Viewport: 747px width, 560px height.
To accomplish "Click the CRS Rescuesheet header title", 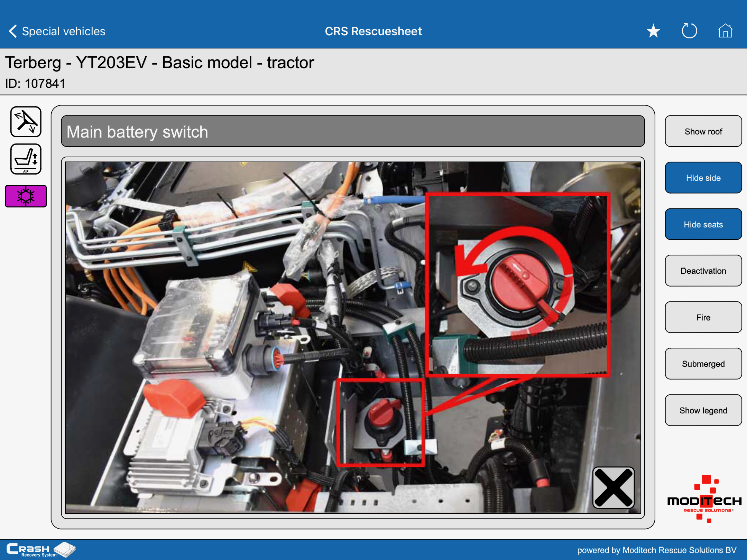I will (373, 31).
